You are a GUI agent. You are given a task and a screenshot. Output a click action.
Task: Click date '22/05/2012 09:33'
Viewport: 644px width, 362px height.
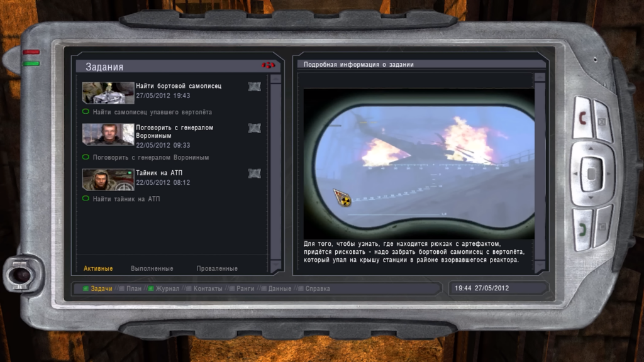(163, 145)
